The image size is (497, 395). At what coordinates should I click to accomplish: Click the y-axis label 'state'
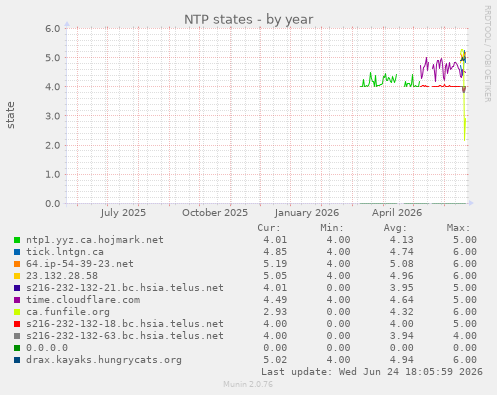(x=11, y=115)
